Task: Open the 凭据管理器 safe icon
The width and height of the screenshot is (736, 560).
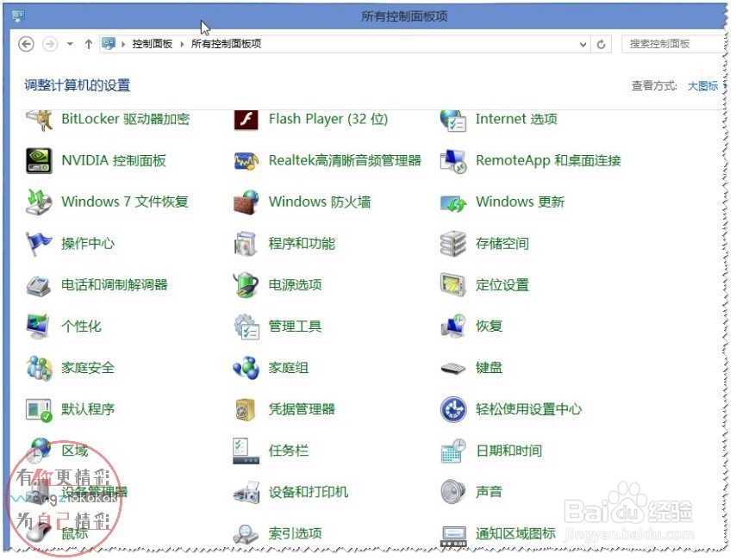Action: point(246,409)
